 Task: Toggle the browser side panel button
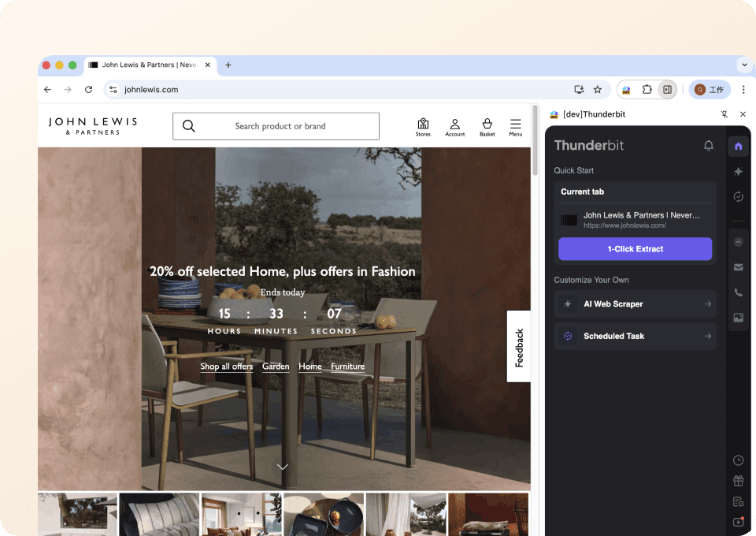pyautogui.click(x=667, y=90)
